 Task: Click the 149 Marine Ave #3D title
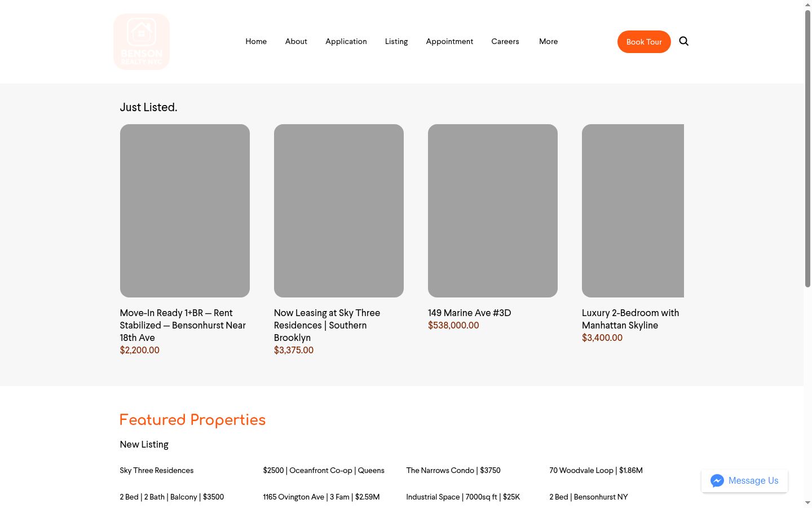pos(470,313)
